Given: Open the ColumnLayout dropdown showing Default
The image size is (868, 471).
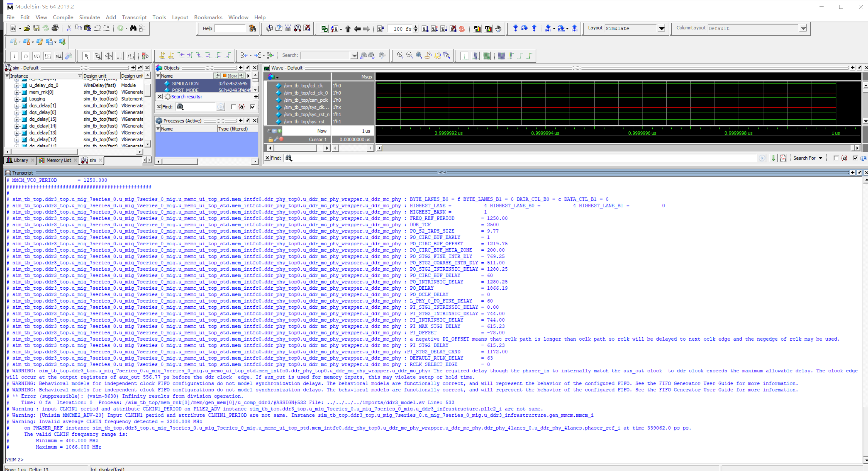Looking at the screenshot, I should click(x=803, y=28).
